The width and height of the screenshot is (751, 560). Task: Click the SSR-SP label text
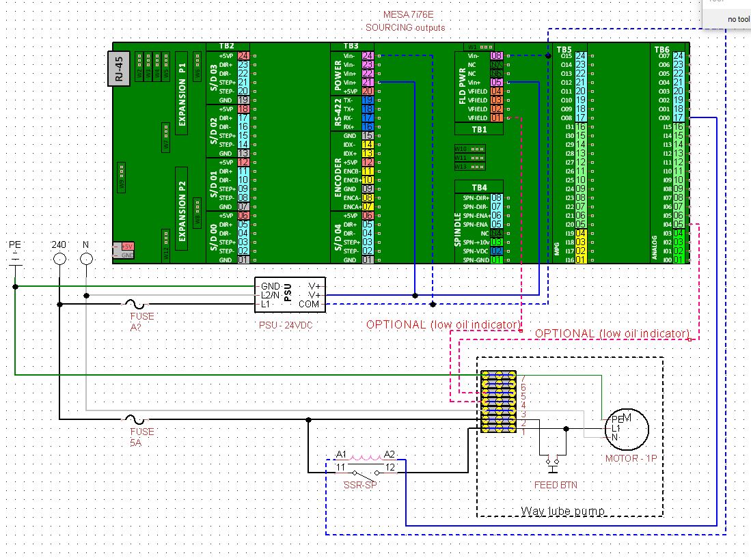360,486
